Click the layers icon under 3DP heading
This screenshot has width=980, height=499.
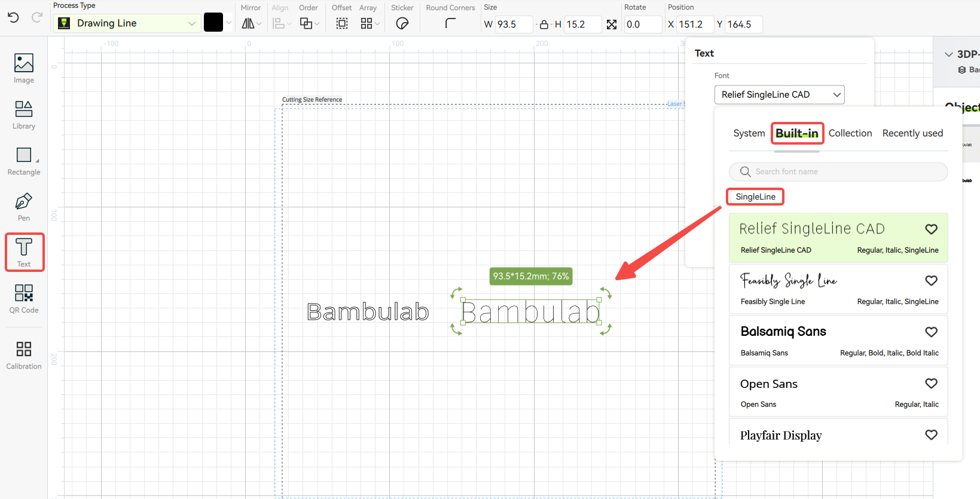pyautogui.click(x=962, y=70)
